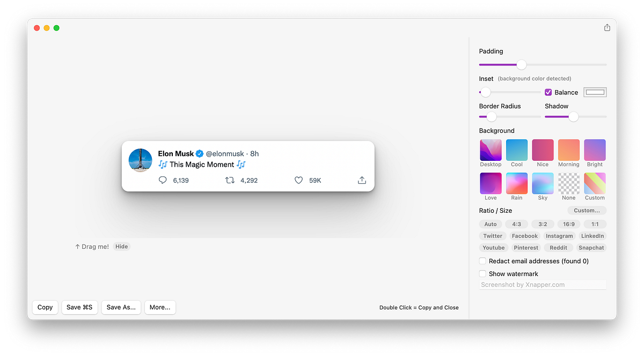Turn on Show watermark

[482, 273]
